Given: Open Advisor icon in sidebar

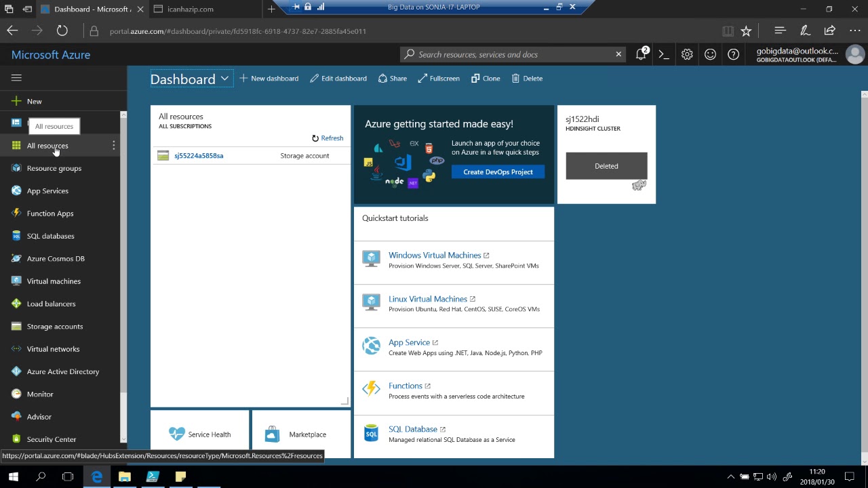Looking at the screenshot, I should [16, 417].
